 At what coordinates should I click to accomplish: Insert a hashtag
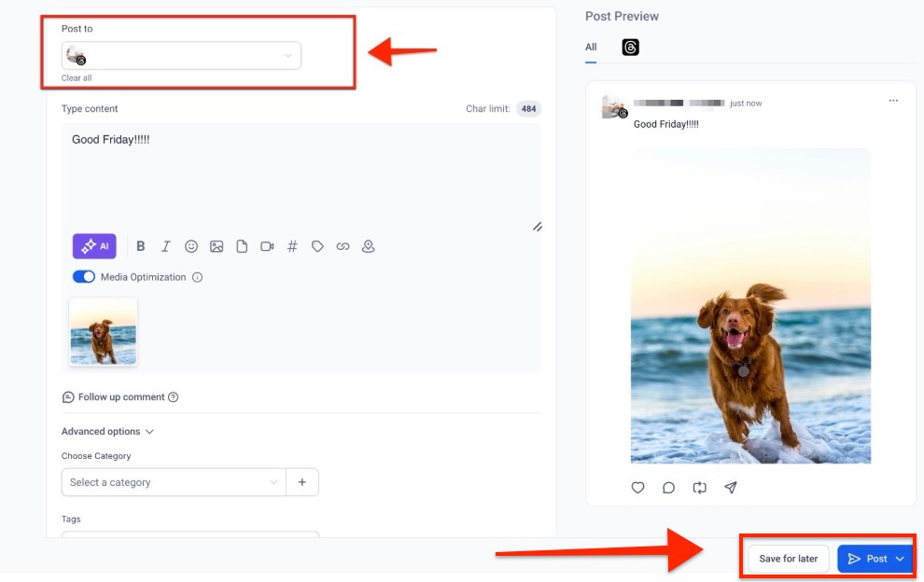click(x=292, y=246)
